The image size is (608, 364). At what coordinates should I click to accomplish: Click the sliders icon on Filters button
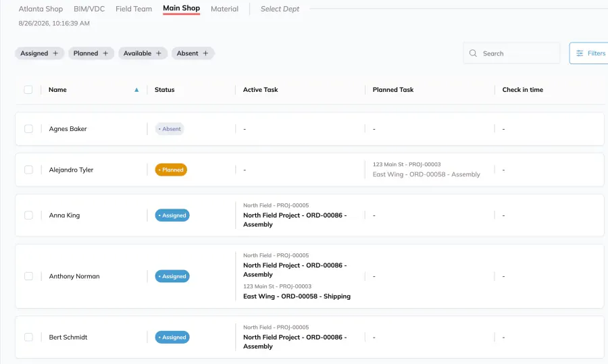(x=580, y=53)
